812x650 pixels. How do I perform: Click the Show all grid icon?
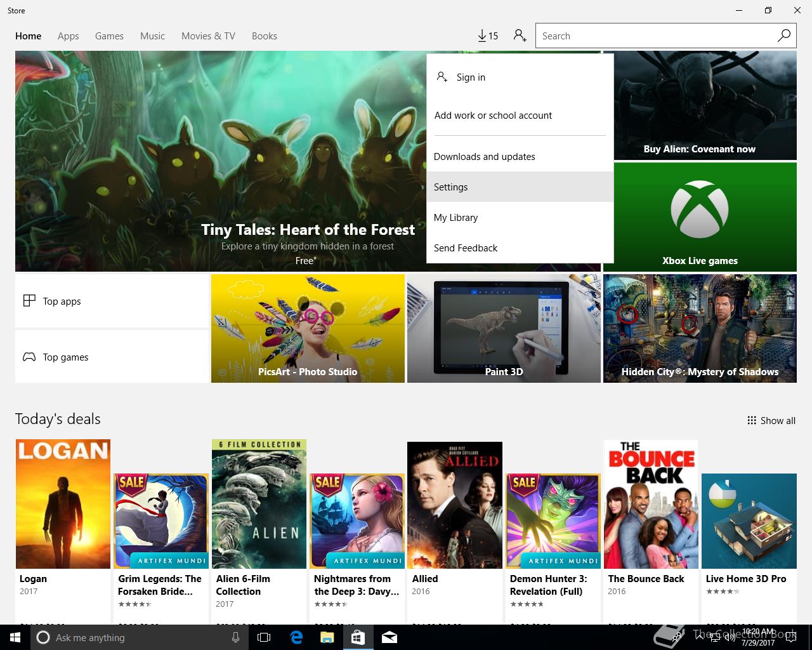752,420
